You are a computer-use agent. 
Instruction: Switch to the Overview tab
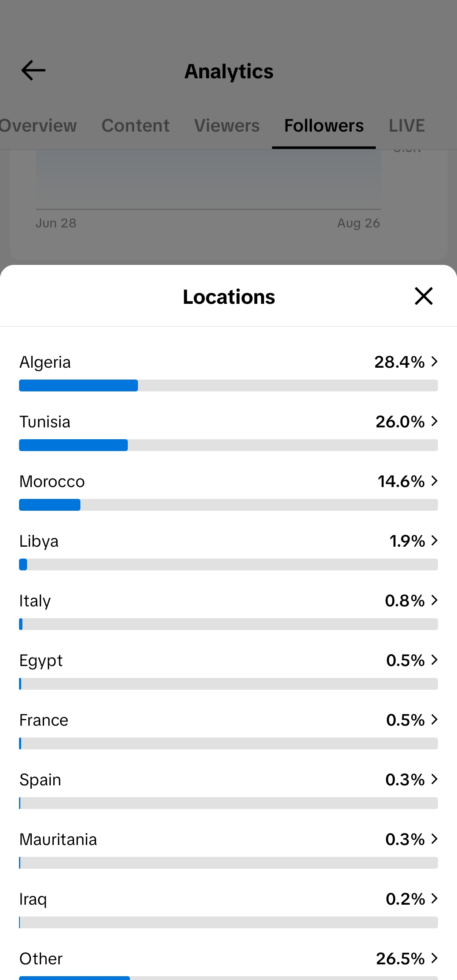click(38, 126)
